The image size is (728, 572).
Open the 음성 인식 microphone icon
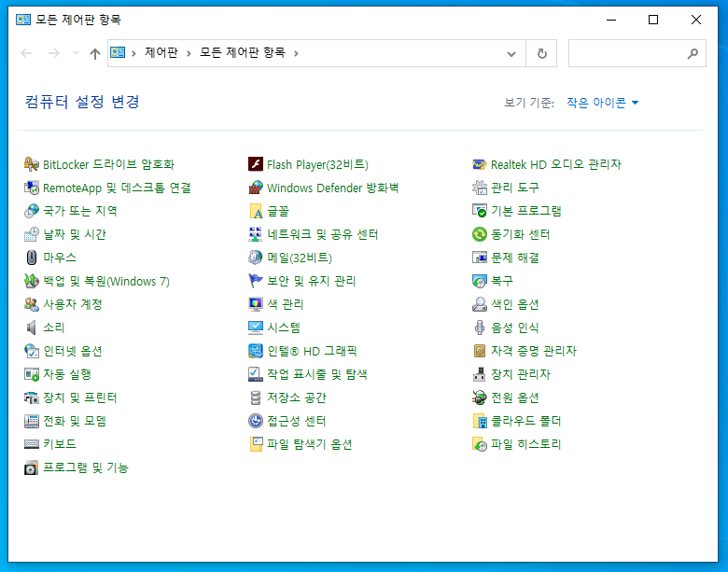pyautogui.click(x=479, y=328)
